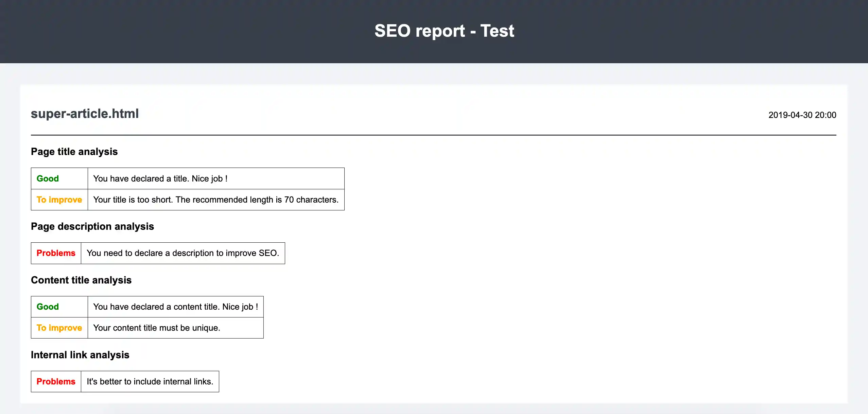Viewport: 868px width, 414px height.
Task: Click the To improve label about unique content title
Action: [59, 328]
